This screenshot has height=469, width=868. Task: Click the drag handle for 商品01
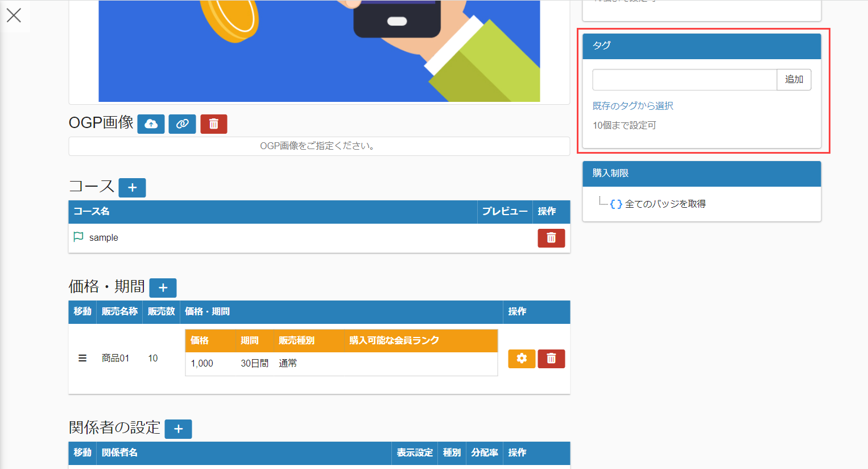click(82, 358)
